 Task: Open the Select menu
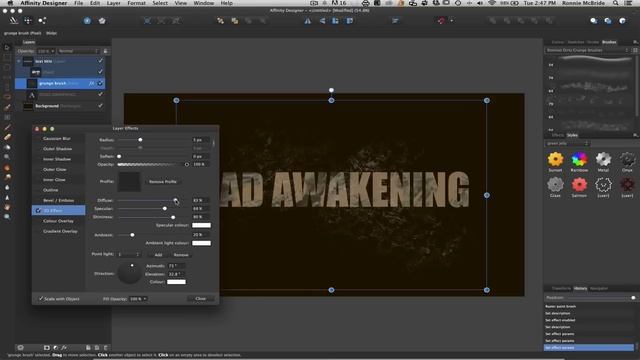coord(160,3)
